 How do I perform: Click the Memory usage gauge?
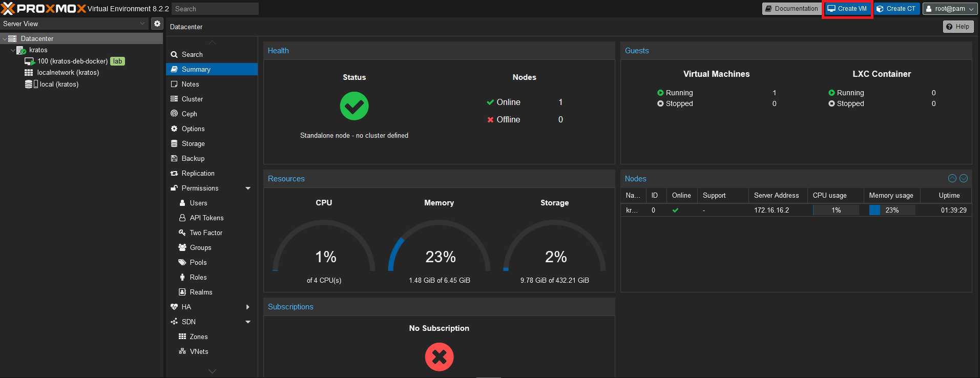point(439,246)
